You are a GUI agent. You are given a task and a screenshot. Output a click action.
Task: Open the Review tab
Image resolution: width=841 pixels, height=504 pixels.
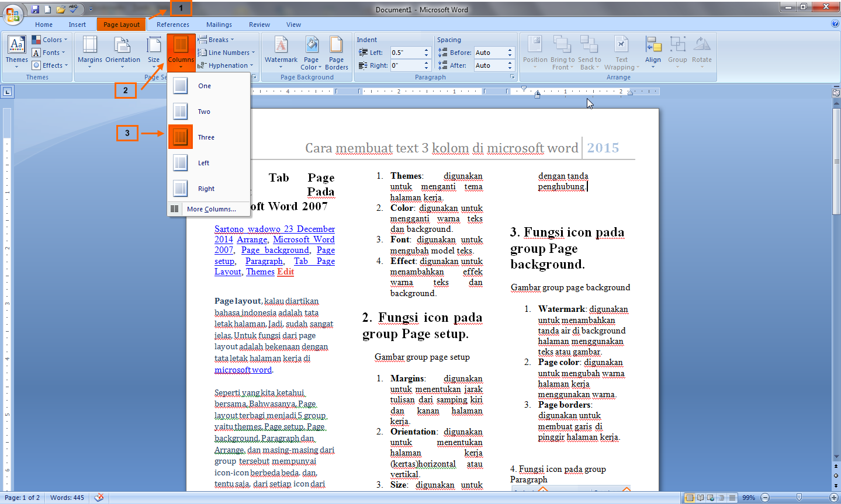tap(259, 25)
